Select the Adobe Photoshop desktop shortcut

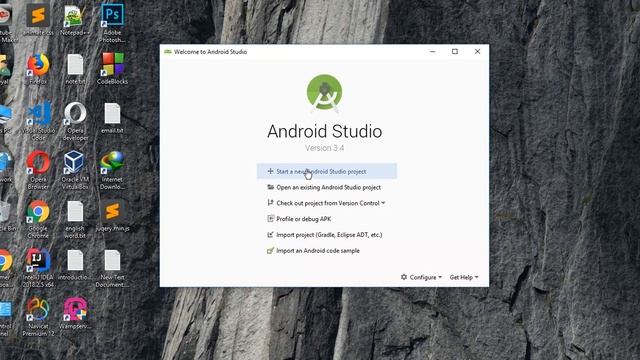coord(112,23)
